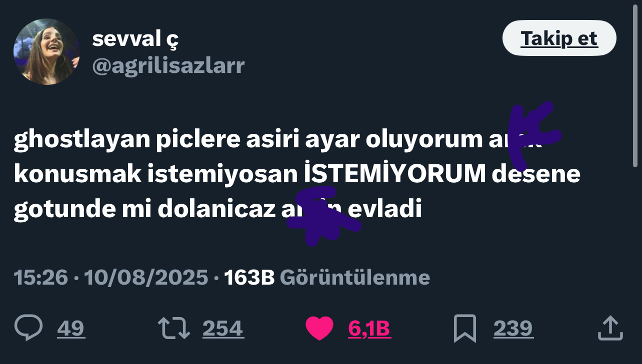The height and width of the screenshot is (364, 642).
Task: Click the word İSTEMİYORUM in the tweet
Action: 395,174
